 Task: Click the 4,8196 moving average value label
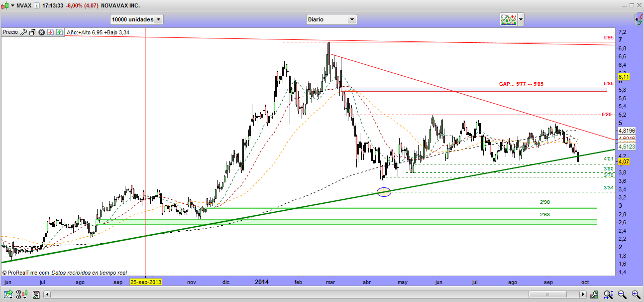(626, 131)
